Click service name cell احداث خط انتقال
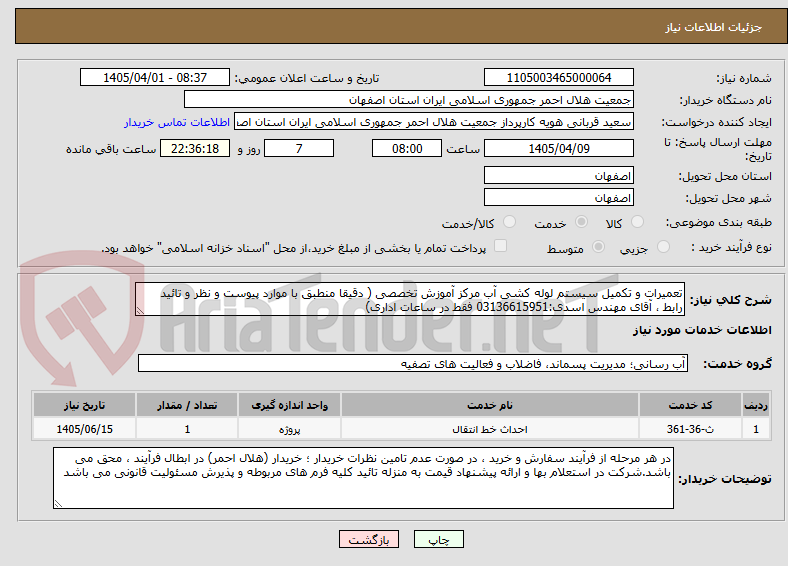Image resolution: width=788 pixels, height=566 pixels. pos(489,429)
